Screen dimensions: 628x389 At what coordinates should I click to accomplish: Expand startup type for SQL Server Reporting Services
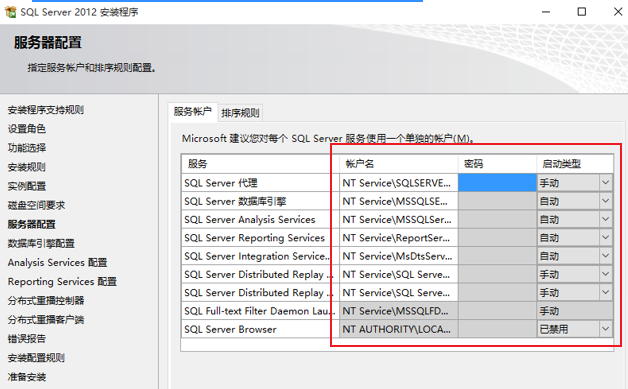(606, 238)
